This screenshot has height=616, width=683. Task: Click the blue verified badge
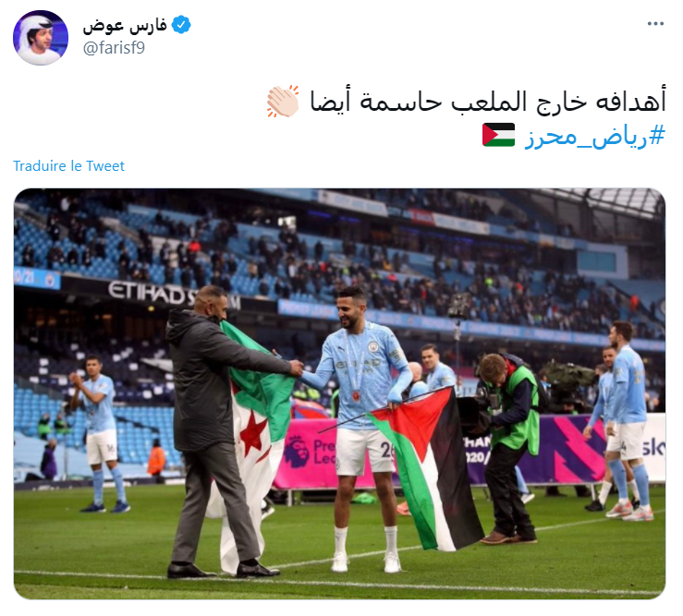[181, 24]
